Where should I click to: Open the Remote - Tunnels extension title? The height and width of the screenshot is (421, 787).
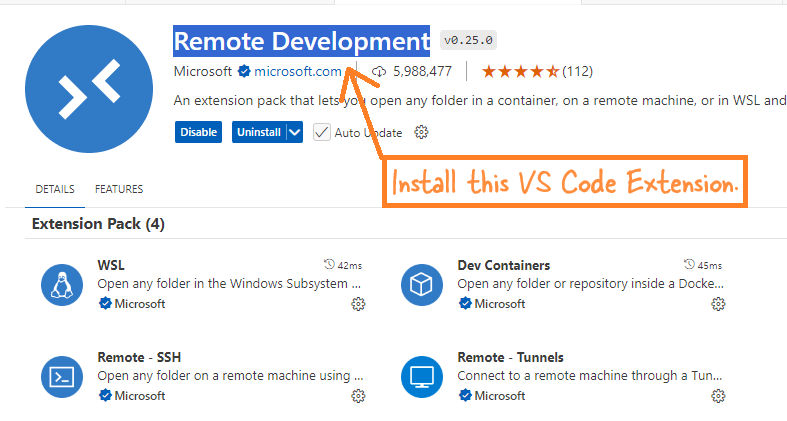click(510, 357)
